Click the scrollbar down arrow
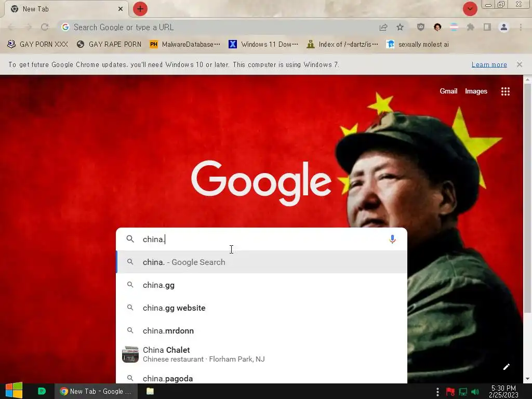 click(x=527, y=379)
